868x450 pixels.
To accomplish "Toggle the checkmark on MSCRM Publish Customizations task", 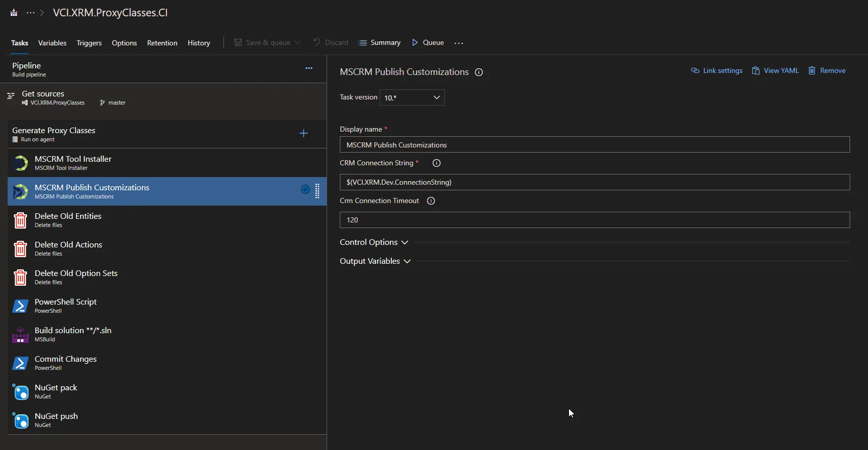I will pyautogui.click(x=305, y=190).
